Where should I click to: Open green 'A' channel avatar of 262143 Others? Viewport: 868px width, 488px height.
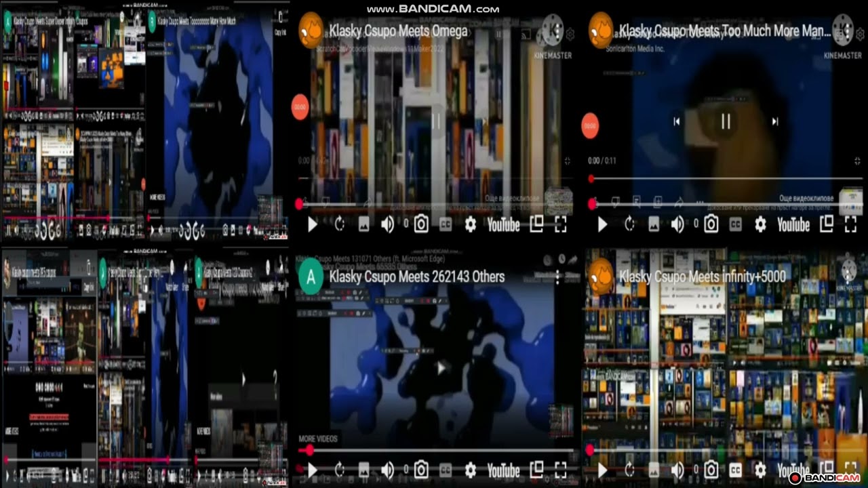311,277
